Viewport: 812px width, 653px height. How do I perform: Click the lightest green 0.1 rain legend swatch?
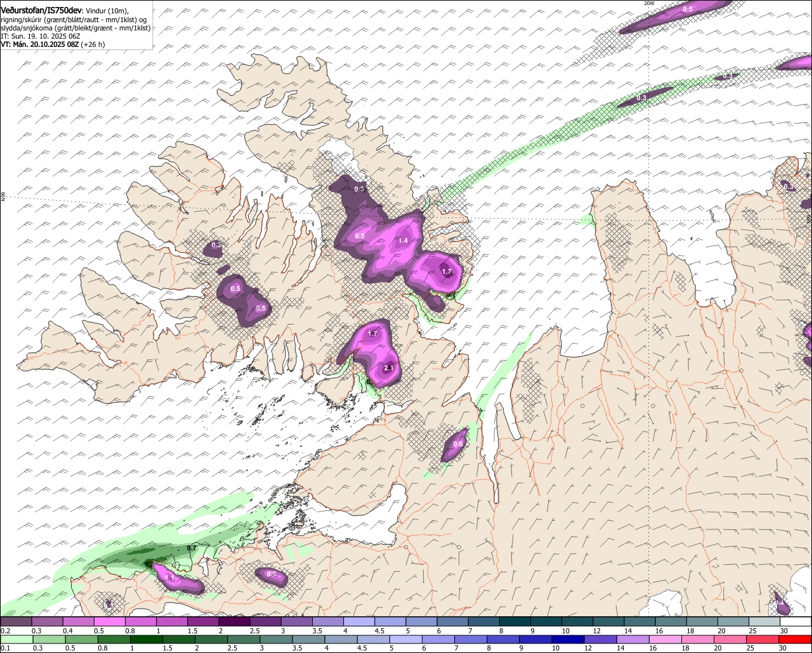pos(16,639)
